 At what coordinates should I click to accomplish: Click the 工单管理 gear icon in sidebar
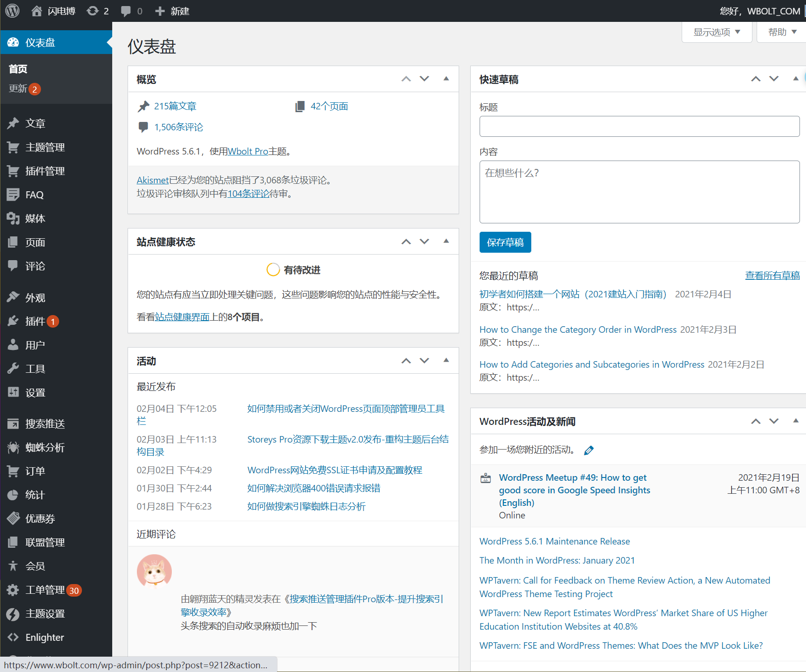[13, 590]
